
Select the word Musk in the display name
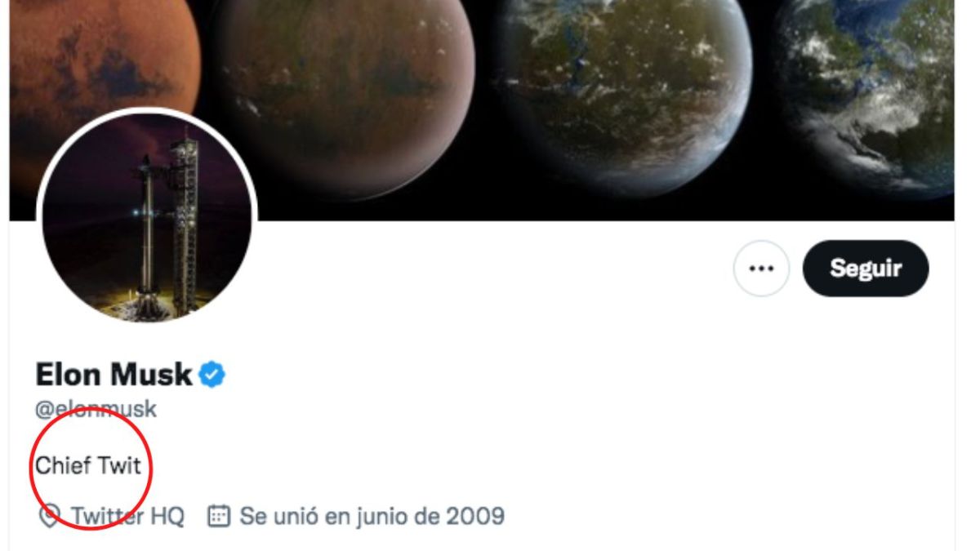point(151,375)
